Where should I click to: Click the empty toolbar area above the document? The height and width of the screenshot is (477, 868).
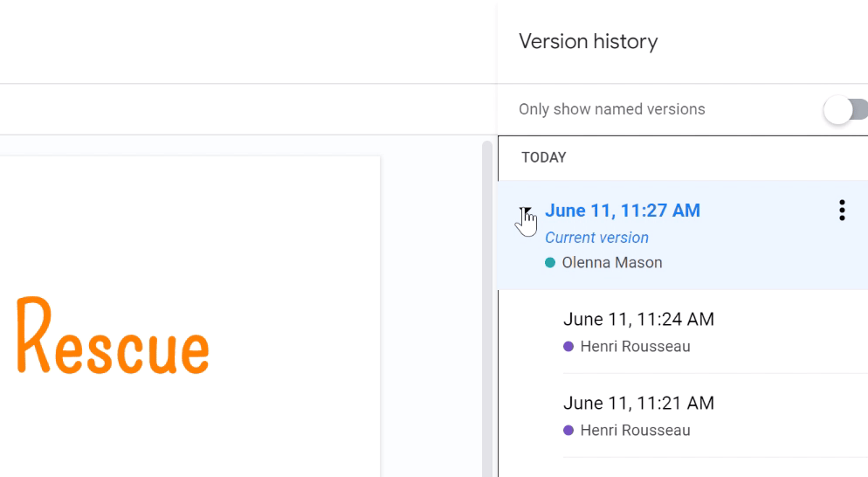click(x=245, y=110)
